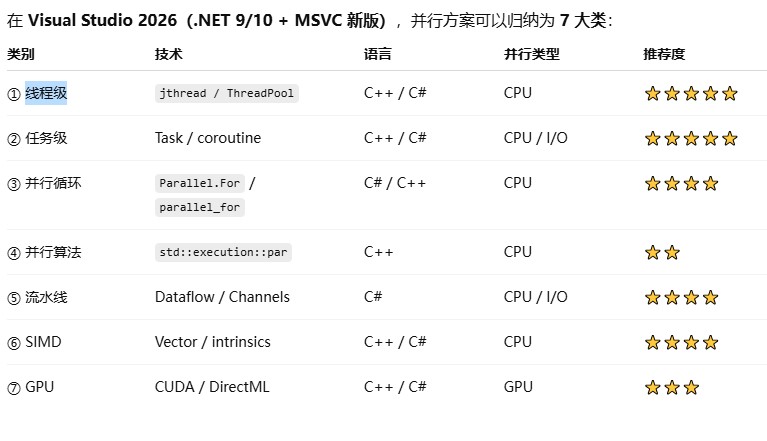Click the four-star rating in the 流水线 row
Screen dimensions: 767x441
point(681,298)
